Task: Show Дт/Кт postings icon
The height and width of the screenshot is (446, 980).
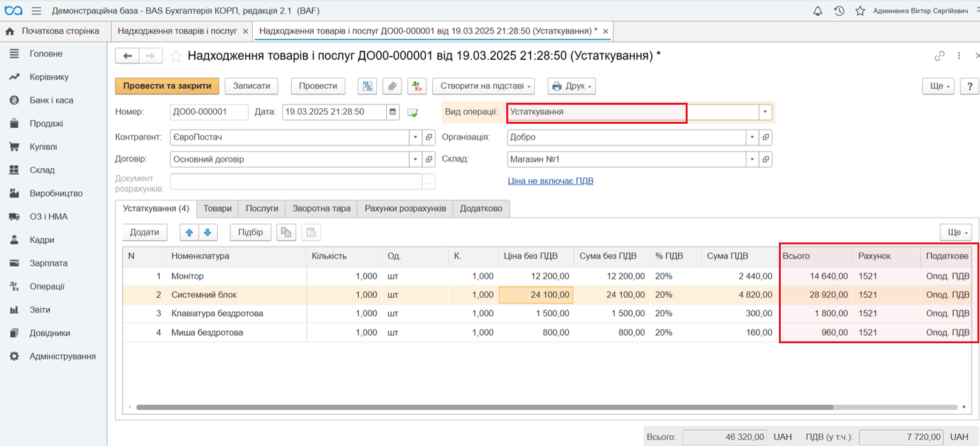Action: tap(417, 86)
